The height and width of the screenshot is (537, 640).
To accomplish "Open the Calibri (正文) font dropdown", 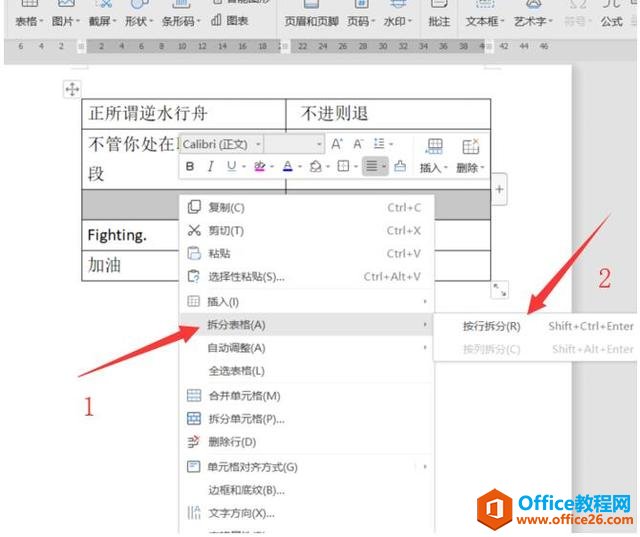I will point(221,144).
